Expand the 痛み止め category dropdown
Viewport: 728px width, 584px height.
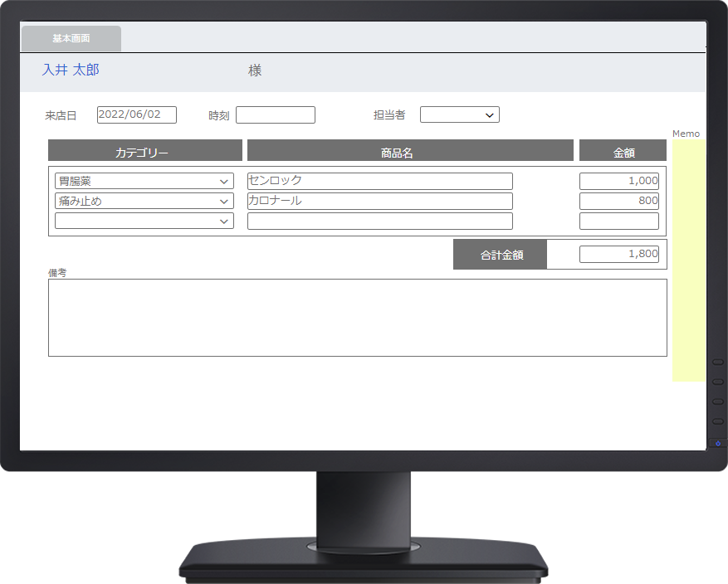144,201
